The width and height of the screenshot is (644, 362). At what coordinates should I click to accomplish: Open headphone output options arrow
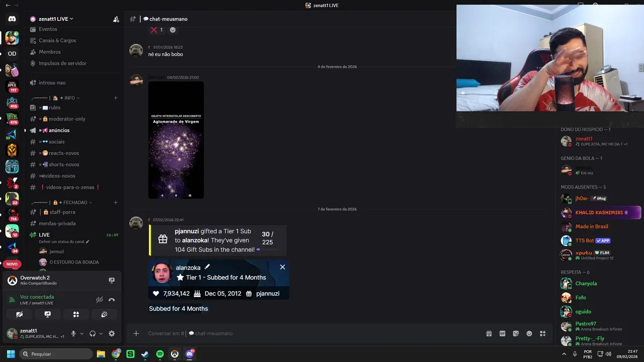pyautogui.click(x=101, y=333)
